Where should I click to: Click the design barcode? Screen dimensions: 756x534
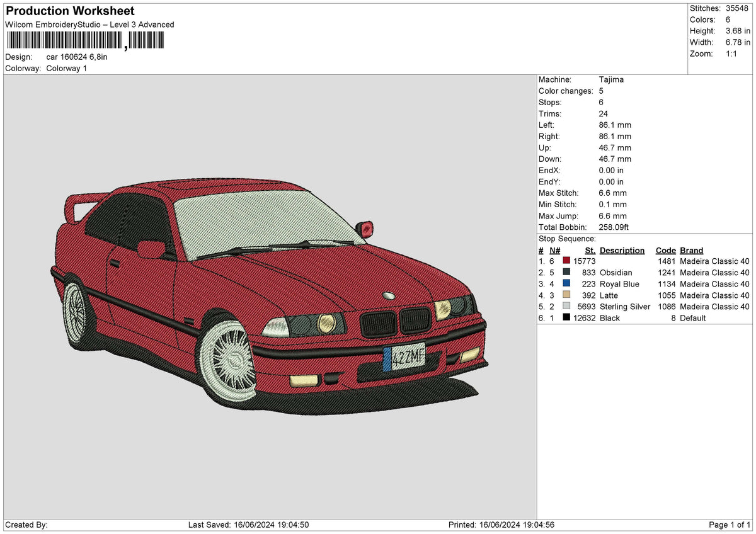point(84,41)
